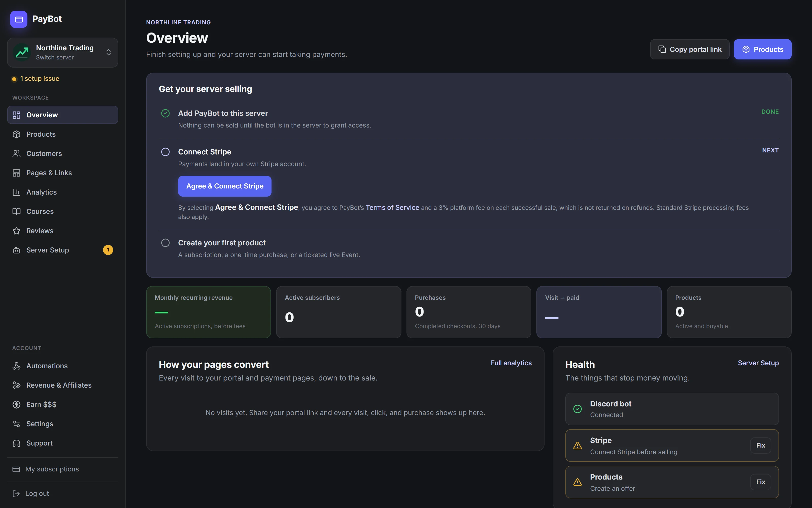Click the Stripe warning triangle icon
Screen dimensions: 812x508
click(578, 446)
